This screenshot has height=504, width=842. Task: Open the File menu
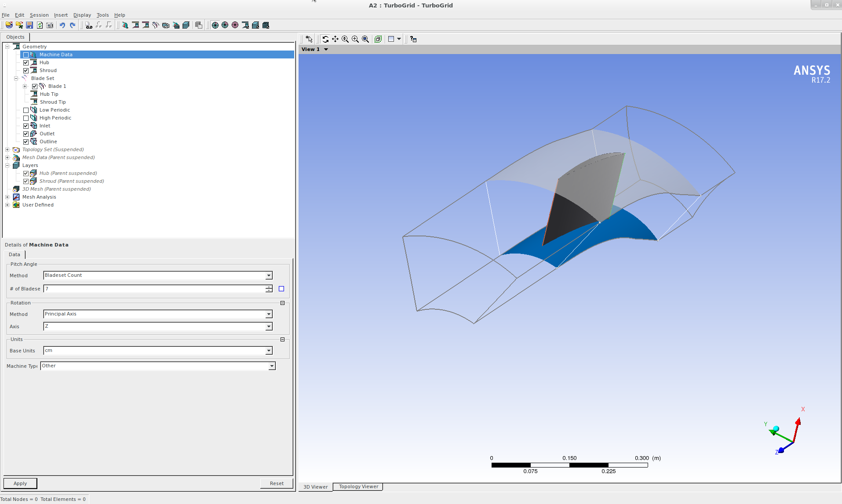[x=6, y=15]
